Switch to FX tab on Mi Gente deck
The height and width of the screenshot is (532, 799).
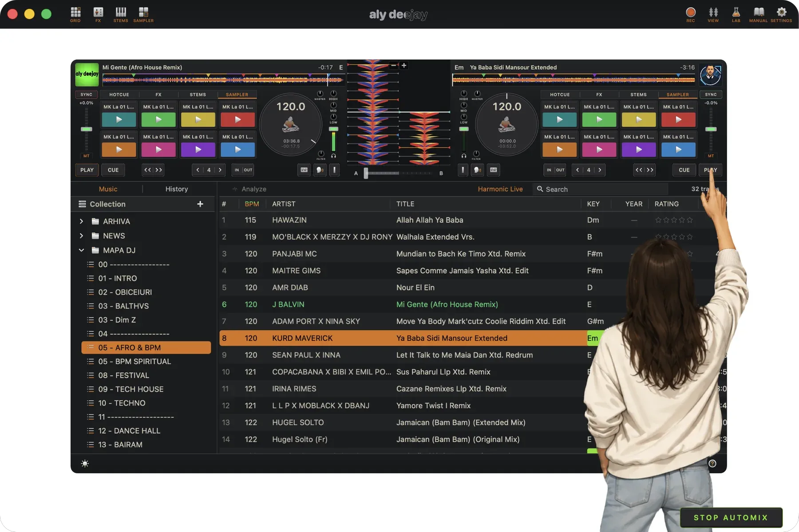click(158, 95)
